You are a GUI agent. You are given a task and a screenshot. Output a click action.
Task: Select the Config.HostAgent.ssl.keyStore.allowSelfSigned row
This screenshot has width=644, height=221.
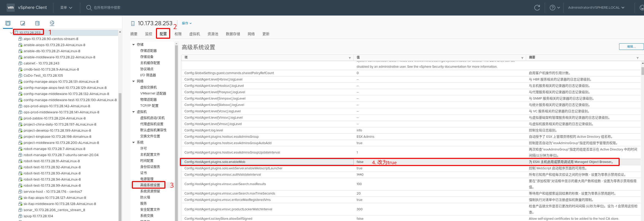(x=411, y=218)
